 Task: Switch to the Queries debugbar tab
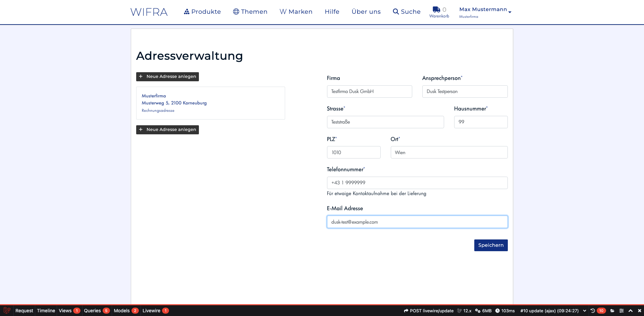click(93, 311)
